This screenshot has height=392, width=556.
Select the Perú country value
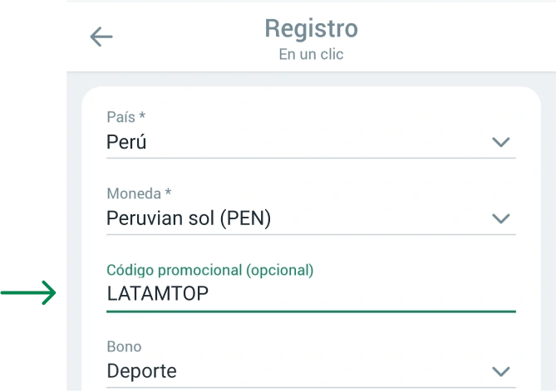pyautogui.click(x=126, y=142)
